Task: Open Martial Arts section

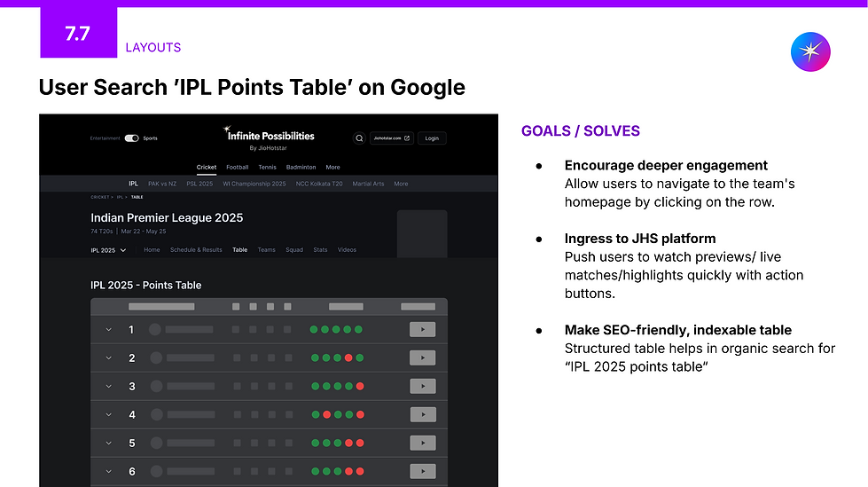Action: tap(368, 184)
